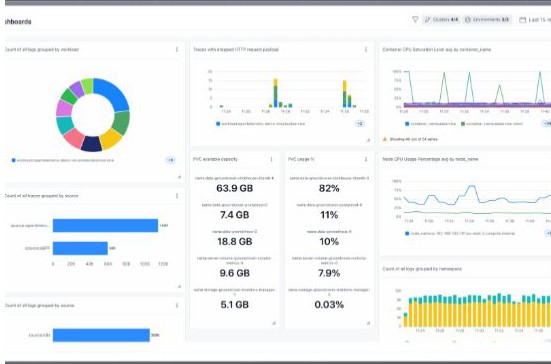551x364 pixels.
Task: Toggle workload legend entry under donut chart
Action: click(63, 160)
